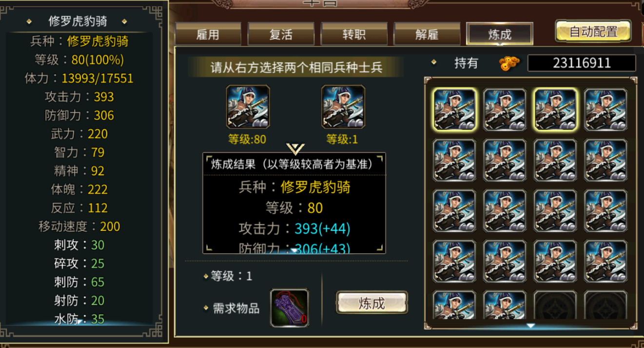Select the fourth soldier in the first grid row
644x348 pixels.
(x=606, y=110)
